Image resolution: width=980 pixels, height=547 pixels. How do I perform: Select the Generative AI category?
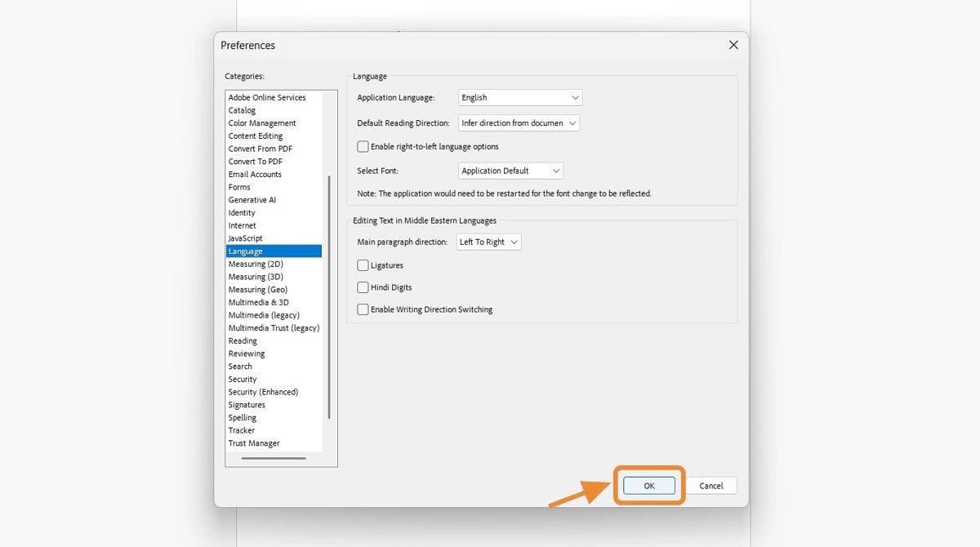click(x=252, y=200)
